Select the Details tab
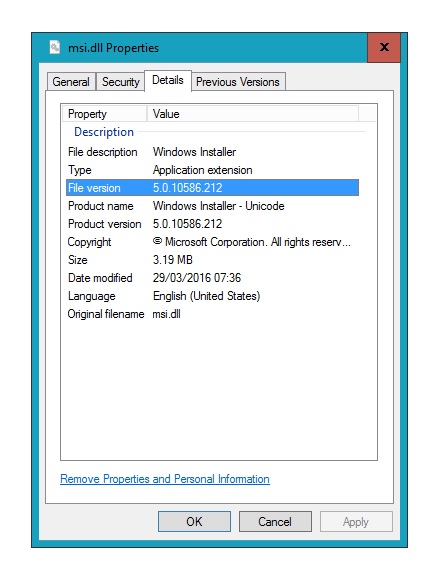 [168, 80]
